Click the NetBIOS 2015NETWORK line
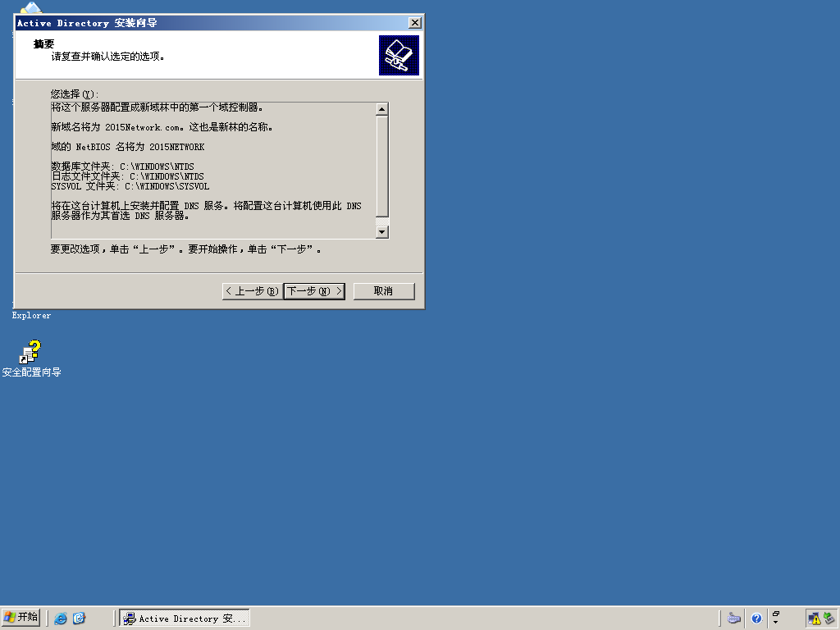Viewport: 840px width, 630px height. (x=127, y=147)
